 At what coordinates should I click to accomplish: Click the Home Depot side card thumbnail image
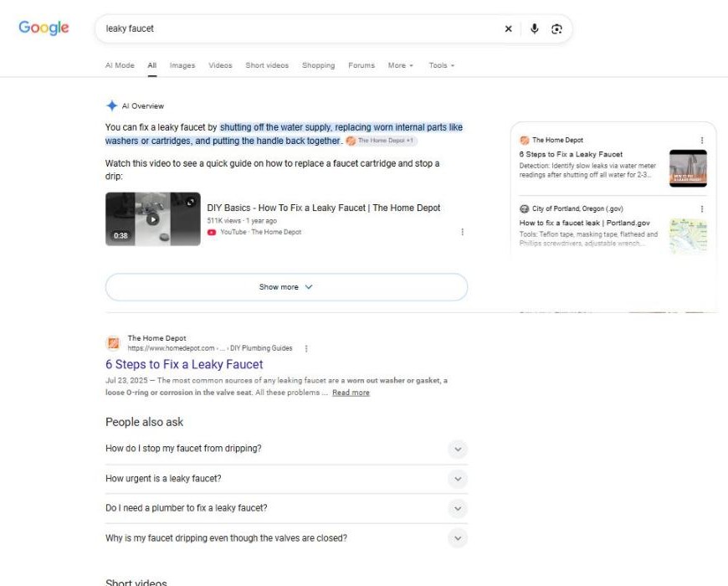(688, 168)
